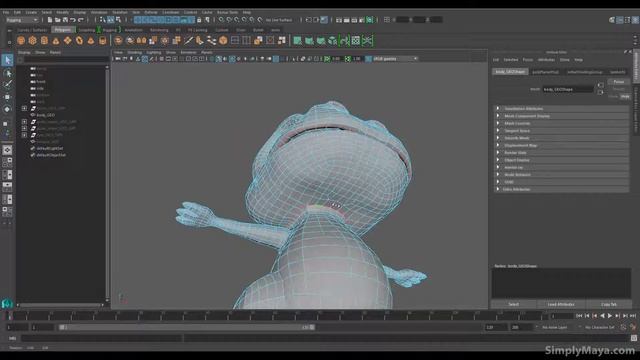The image size is (640, 360).
Task: Create a polygon pipe from the shelf
Action: 102,40
